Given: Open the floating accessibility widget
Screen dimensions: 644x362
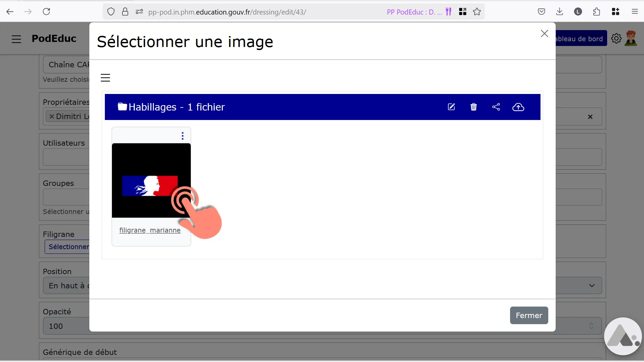Looking at the screenshot, I should (623, 337).
